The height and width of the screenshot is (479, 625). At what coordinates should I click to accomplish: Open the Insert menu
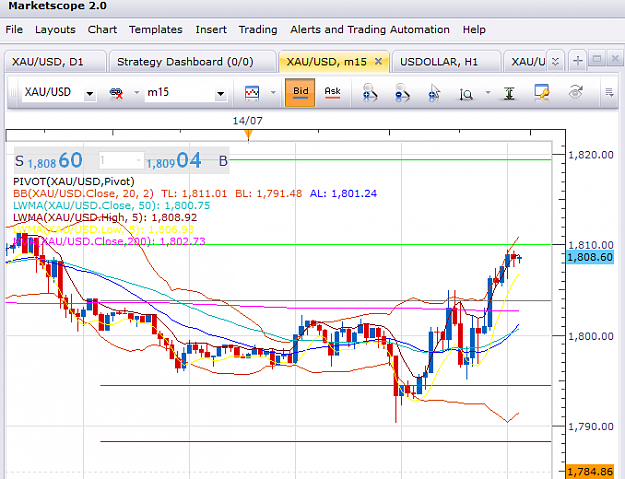pos(211,29)
